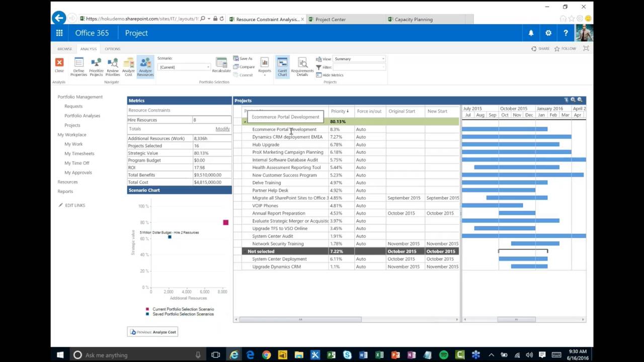Screen dimensions: 644x362
Task: Open the Scenario combo box
Action: coord(184,67)
